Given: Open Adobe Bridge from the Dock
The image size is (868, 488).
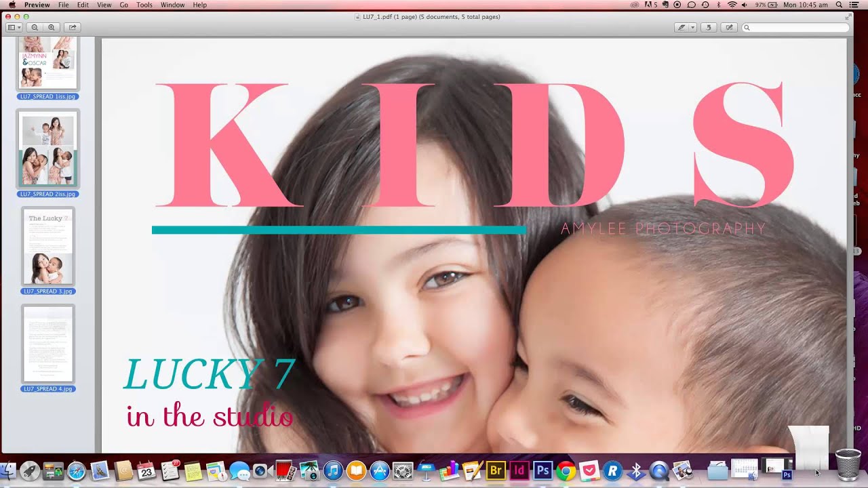Looking at the screenshot, I should (x=496, y=470).
